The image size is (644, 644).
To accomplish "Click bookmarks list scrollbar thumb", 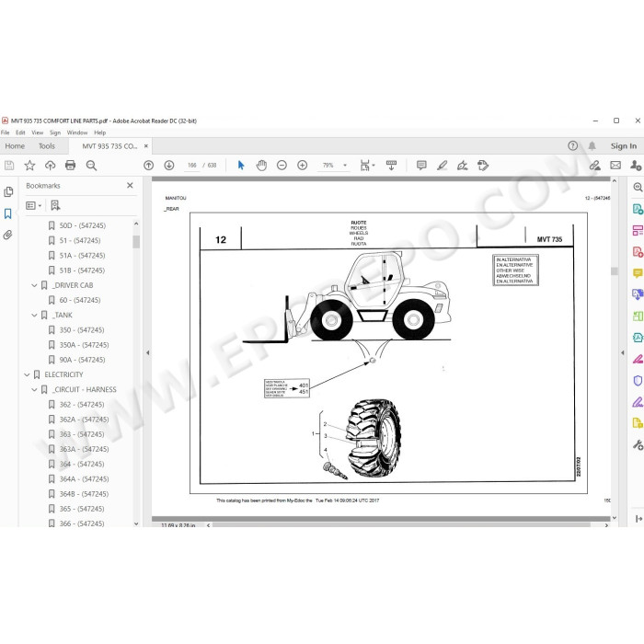I will coord(136,242).
